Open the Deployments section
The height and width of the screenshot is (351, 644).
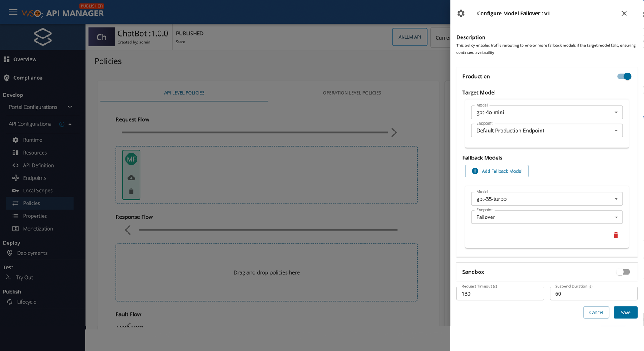click(x=32, y=253)
